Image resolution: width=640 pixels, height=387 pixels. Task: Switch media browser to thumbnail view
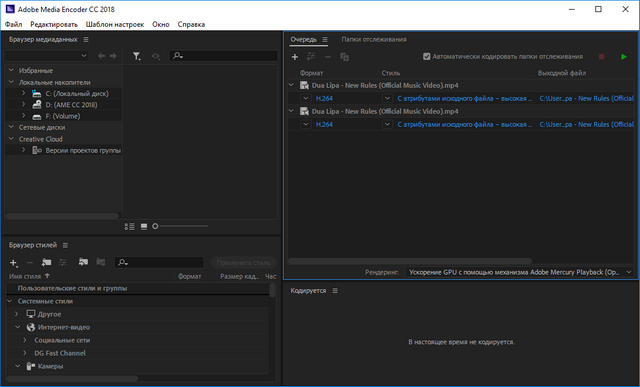[x=144, y=226]
